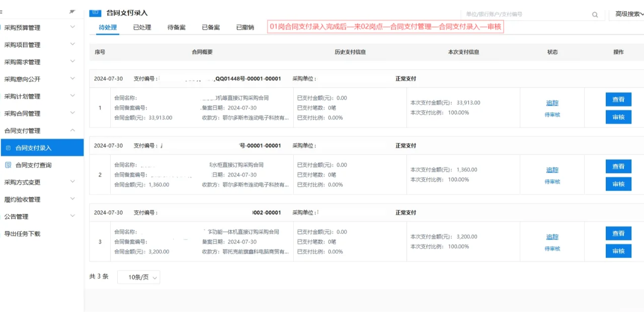Click 审核 for the 3,200.00 payment
Image resolution: width=644 pixels, height=322 pixels.
point(618,251)
